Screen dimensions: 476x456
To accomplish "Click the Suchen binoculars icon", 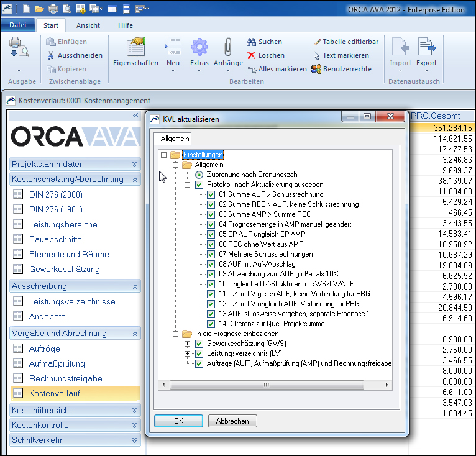I will (251, 42).
